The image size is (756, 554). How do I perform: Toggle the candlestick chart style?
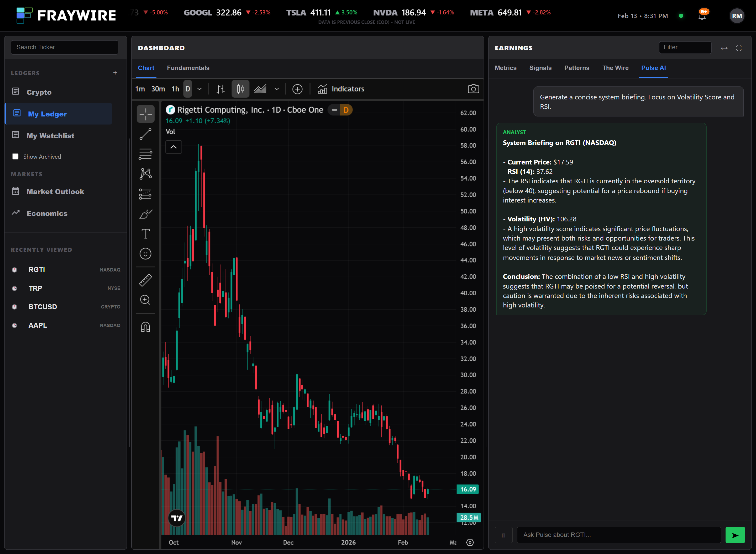pyautogui.click(x=240, y=89)
